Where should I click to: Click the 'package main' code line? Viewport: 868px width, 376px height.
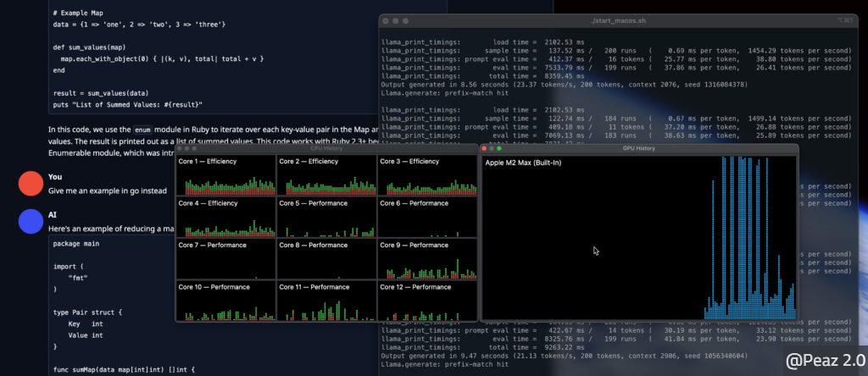tap(76, 243)
